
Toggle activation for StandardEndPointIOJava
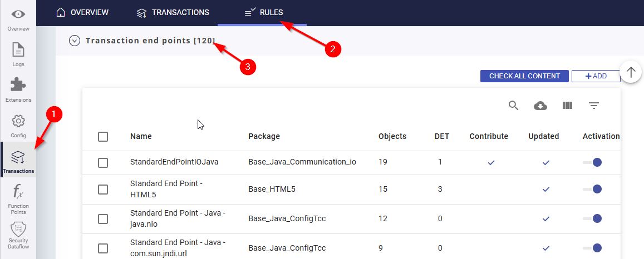coord(593,162)
